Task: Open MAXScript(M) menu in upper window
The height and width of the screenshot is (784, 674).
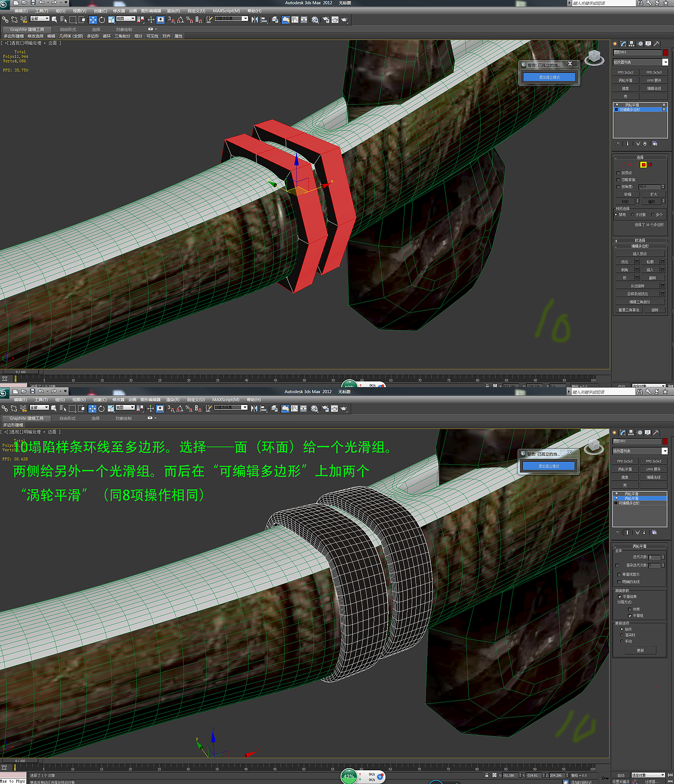Action: [226, 11]
